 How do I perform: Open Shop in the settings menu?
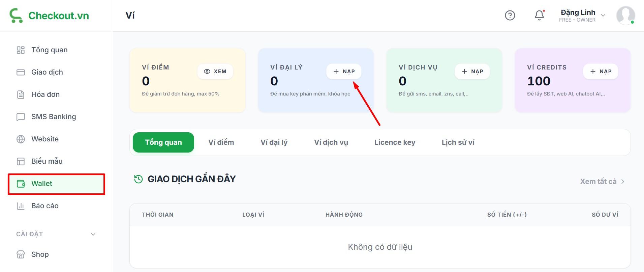tap(40, 254)
